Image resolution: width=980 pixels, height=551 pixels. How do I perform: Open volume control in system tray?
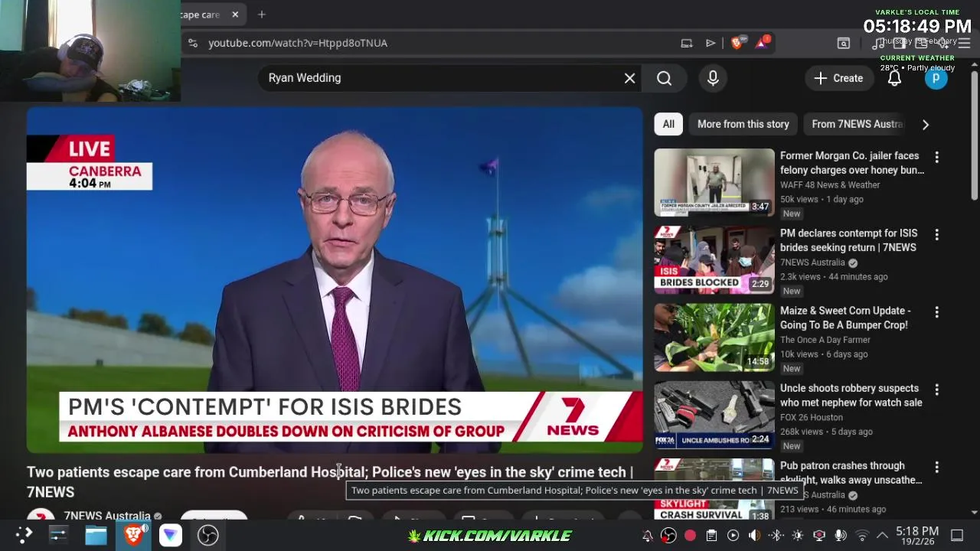point(754,536)
